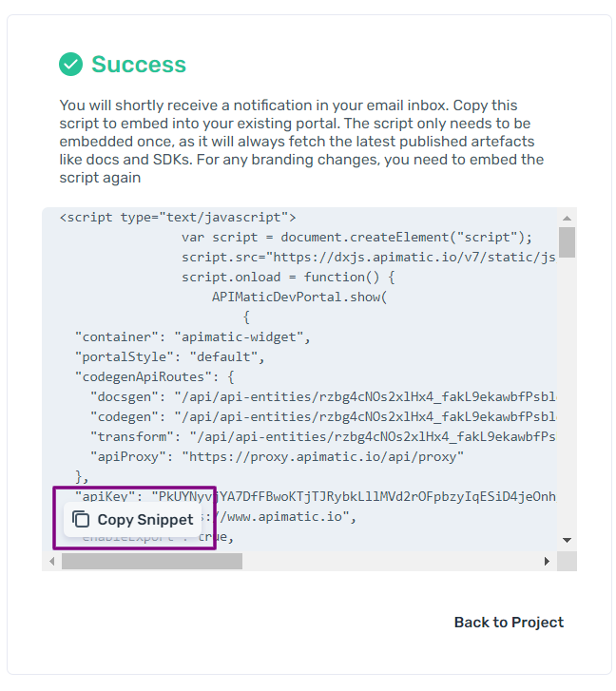Open the Back to Project link

[x=509, y=623]
